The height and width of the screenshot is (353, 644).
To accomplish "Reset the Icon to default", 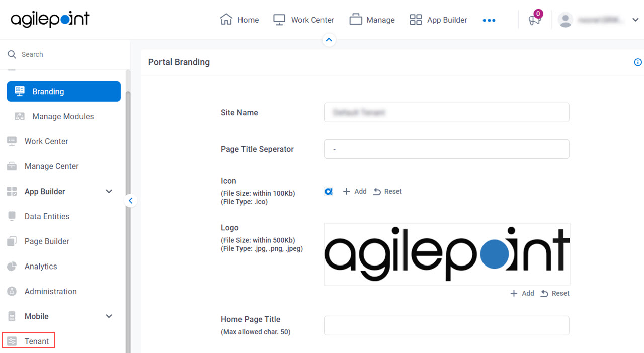I will click(387, 191).
